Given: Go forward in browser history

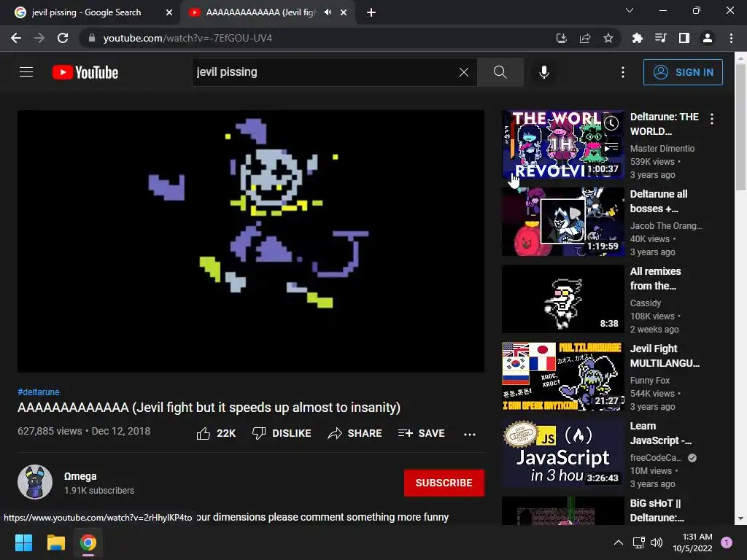Looking at the screenshot, I should (39, 38).
